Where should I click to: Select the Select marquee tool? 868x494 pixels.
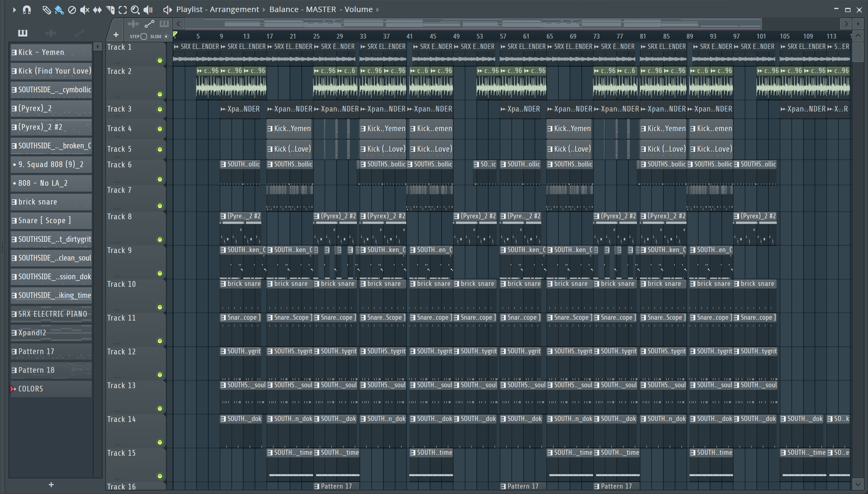[x=123, y=10]
